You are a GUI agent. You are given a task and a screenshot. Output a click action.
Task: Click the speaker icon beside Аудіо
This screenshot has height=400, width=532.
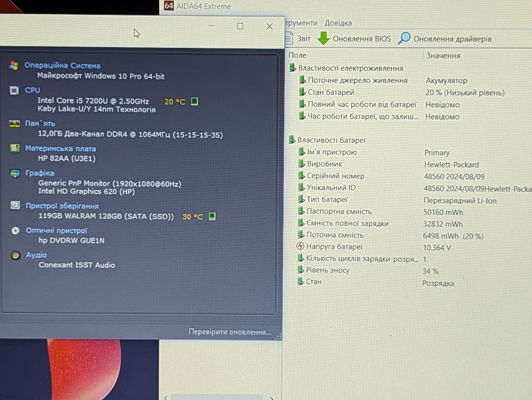point(16,255)
